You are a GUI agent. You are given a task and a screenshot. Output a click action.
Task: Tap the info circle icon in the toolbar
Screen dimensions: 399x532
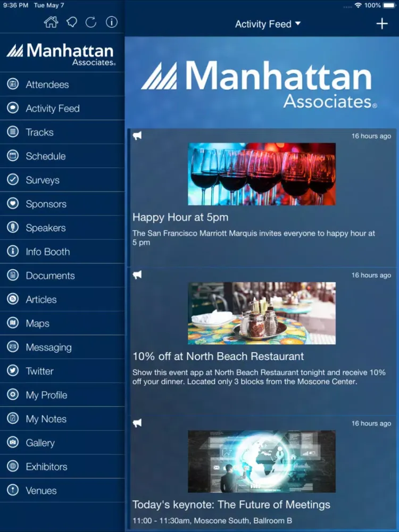tap(112, 22)
